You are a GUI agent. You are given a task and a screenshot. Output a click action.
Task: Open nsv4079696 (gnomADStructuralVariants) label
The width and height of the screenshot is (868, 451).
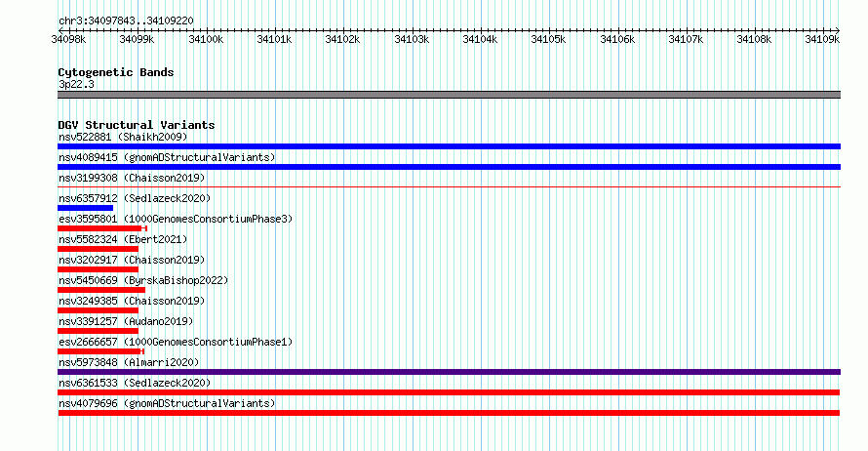pos(167,403)
